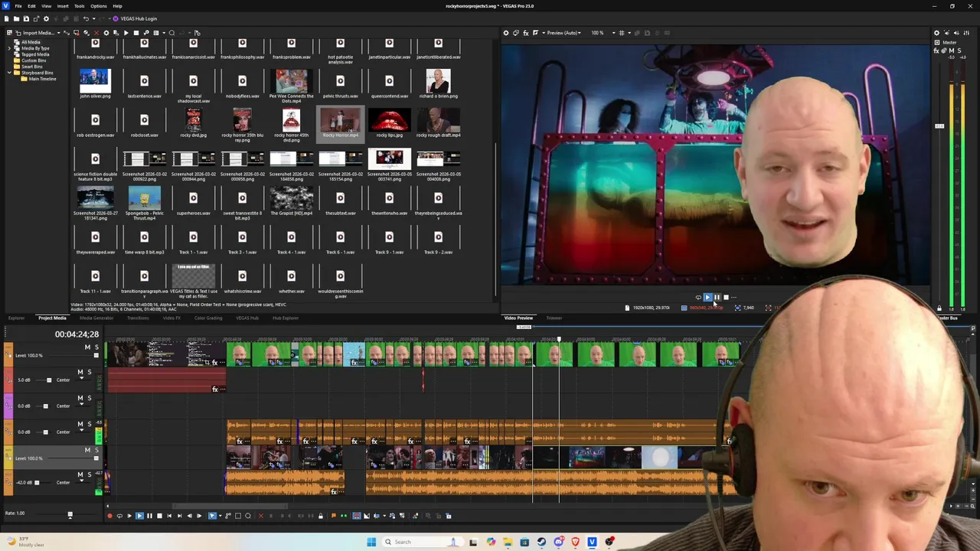Viewport: 980px width, 551px height.
Task: Solo the -42.0 dB audio track
Action: point(89,475)
